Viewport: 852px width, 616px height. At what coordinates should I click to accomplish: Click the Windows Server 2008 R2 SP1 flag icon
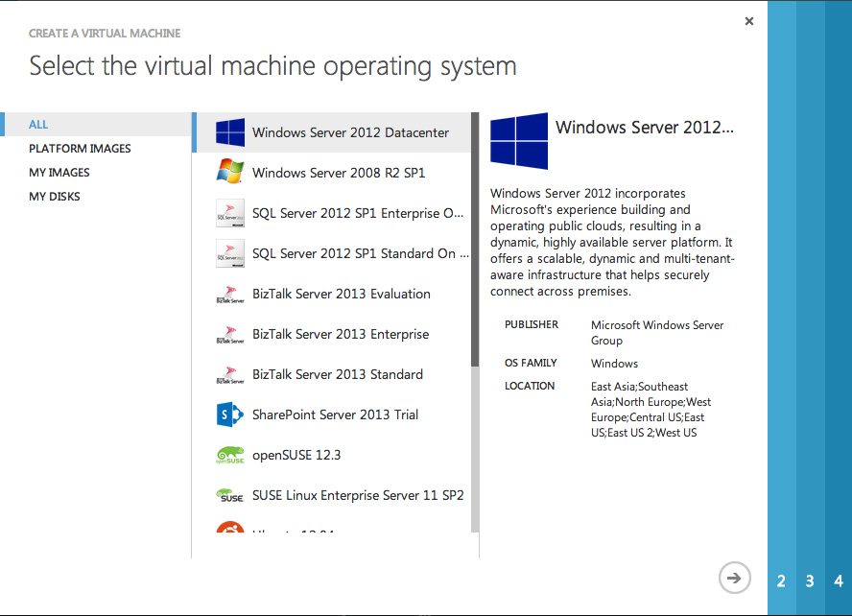click(230, 172)
